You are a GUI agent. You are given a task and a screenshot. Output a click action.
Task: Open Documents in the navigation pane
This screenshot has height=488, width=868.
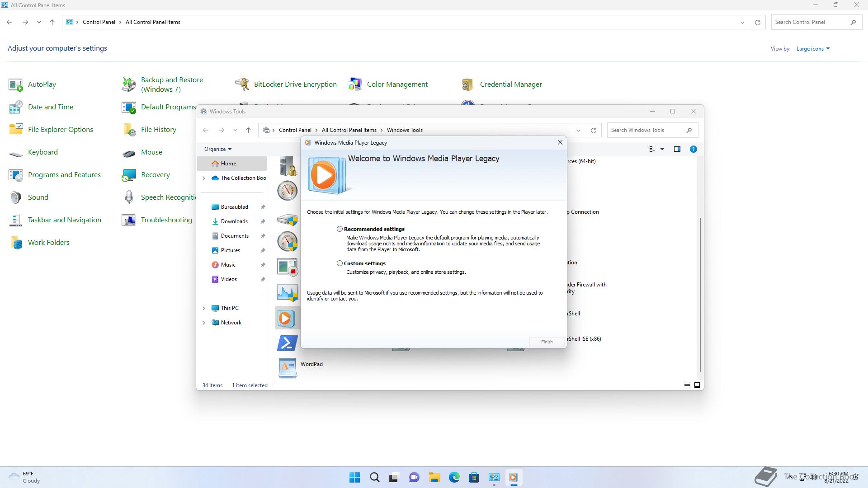pos(234,236)
